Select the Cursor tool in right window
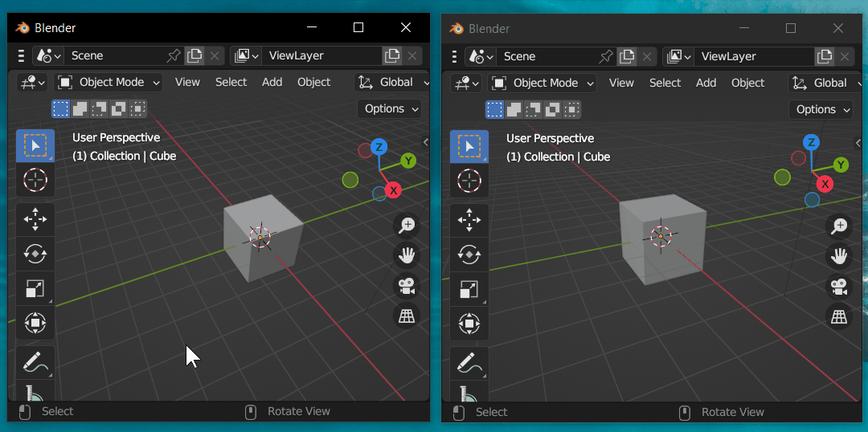The width and height of the screenshot is (868, 432). (x=469, y=181)
